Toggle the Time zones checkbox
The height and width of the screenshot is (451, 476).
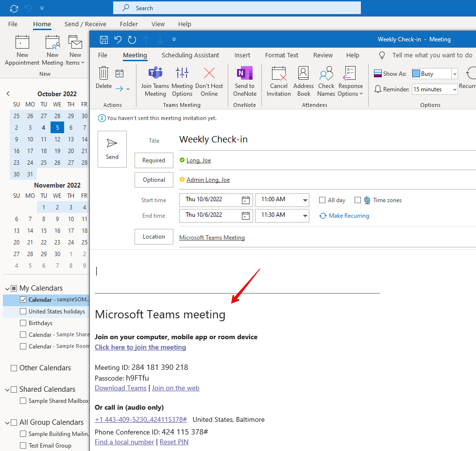pyautogui.click(x=358, y=200)
